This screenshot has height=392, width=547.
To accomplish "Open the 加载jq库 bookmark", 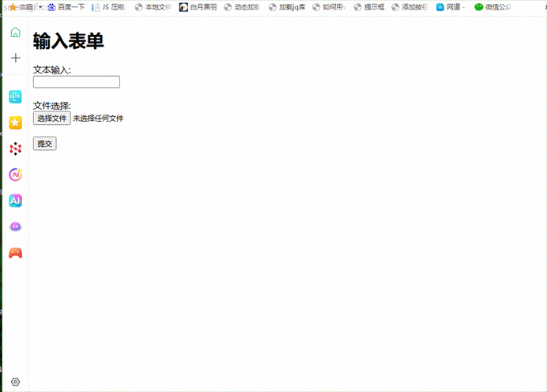I will coord(287,7).
